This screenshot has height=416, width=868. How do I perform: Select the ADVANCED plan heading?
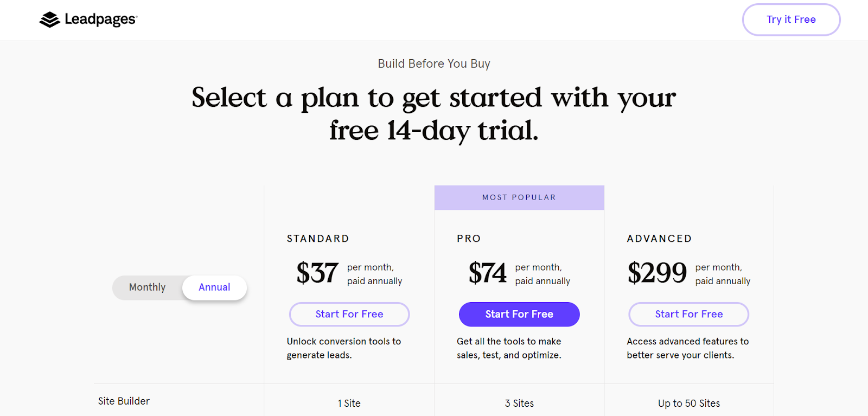(659, 239)
